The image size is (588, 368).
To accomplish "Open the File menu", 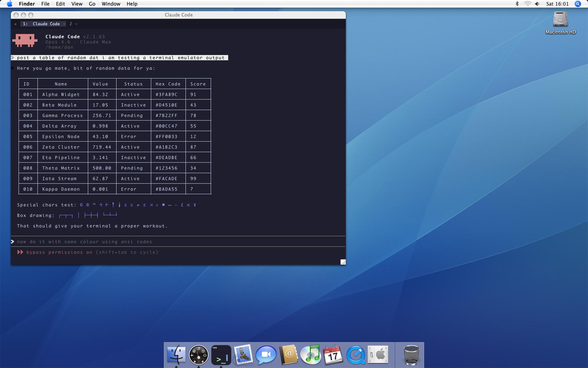I will [45, 4].
